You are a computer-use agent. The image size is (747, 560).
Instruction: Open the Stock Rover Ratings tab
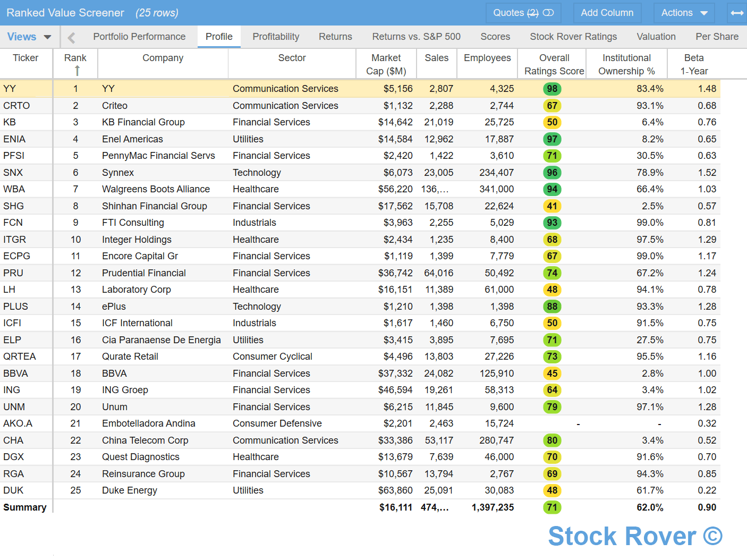pyautogui.click(x=573, y=37)
